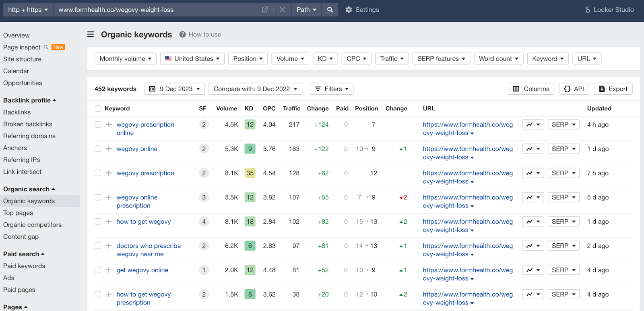Add 'how to get wegovy prescription' plus icon

pyautogui.click(x=109, y=294)
